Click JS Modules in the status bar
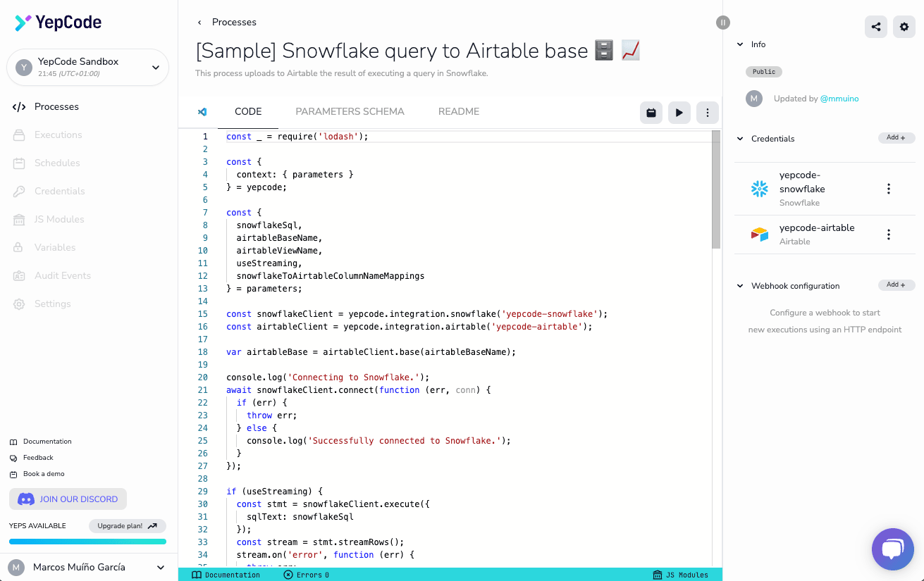The image size is (924, 581). [x=681, y=575]
